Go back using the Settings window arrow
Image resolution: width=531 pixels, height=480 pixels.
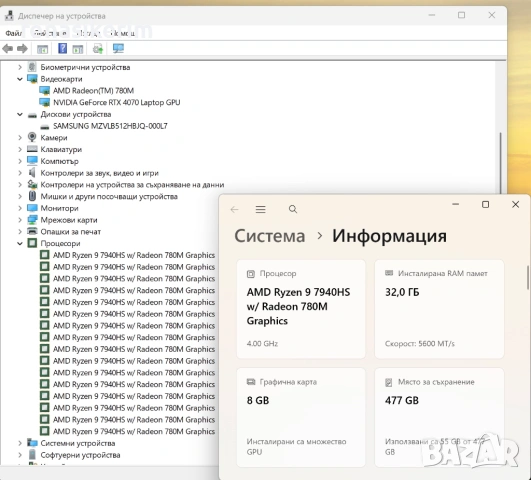[234, 209]
